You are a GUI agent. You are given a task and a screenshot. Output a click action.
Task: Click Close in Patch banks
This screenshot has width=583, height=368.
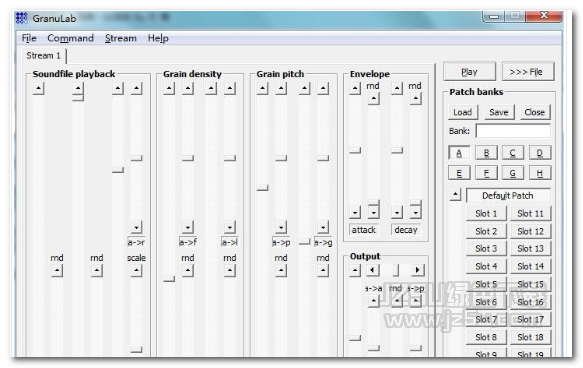(x=535, y=112)
